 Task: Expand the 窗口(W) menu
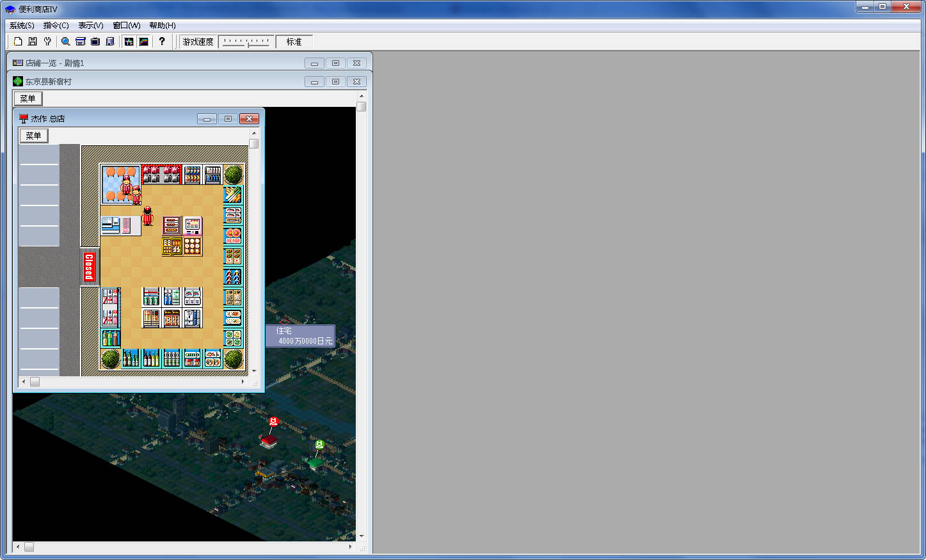pos(126,26)
